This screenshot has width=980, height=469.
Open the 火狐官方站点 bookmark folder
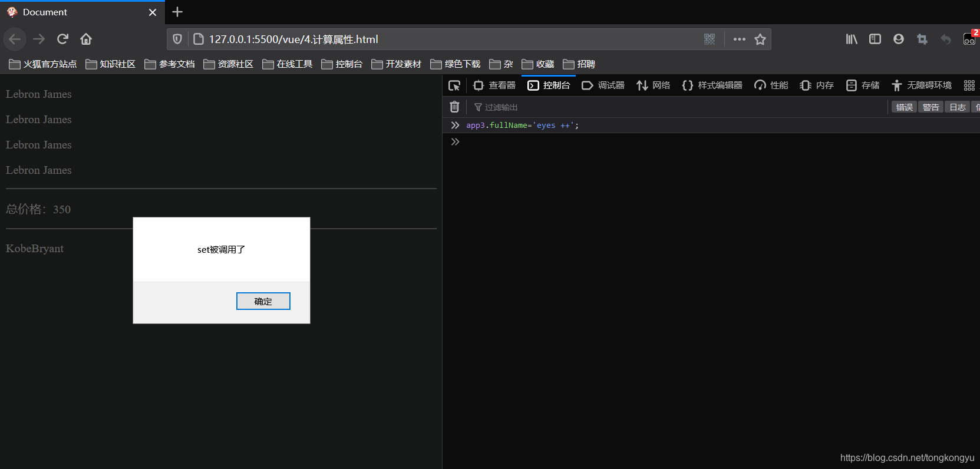point(43,64)
